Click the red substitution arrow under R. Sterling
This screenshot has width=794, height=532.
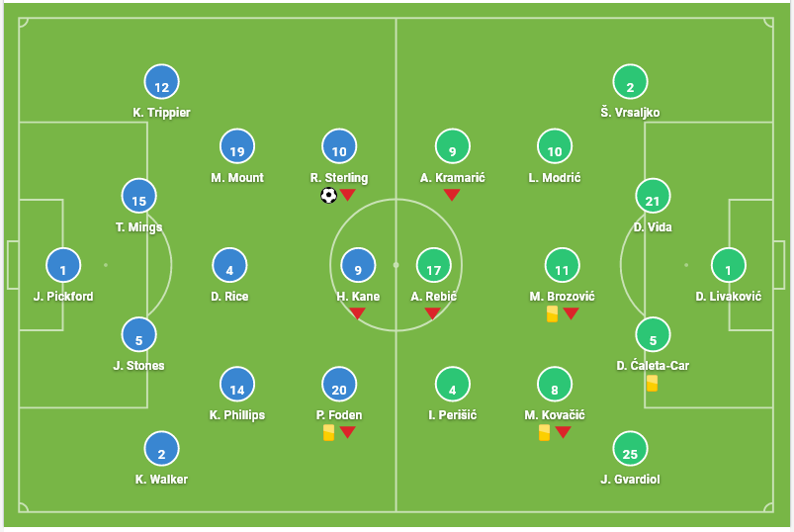point(347,195)
